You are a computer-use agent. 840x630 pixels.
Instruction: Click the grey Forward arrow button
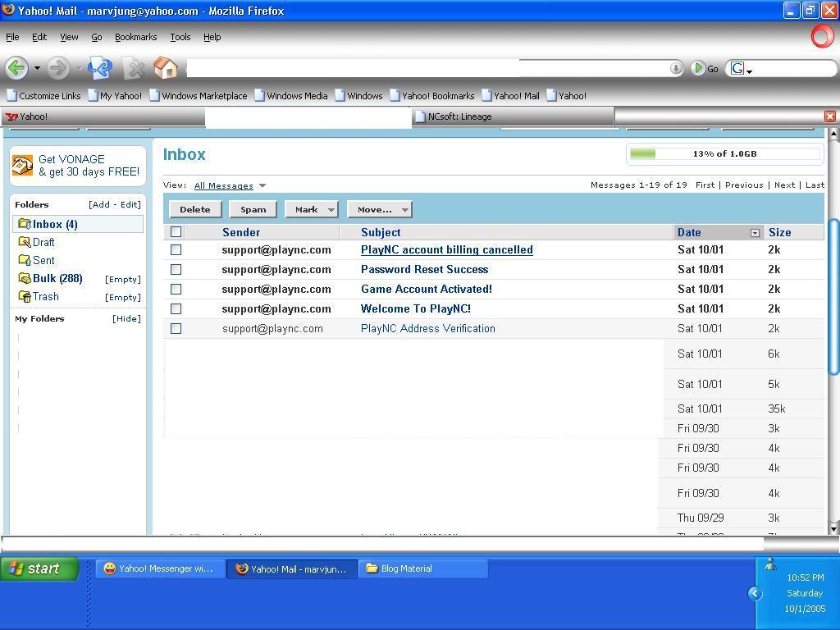pyautogui.click(x=58, y=68)
